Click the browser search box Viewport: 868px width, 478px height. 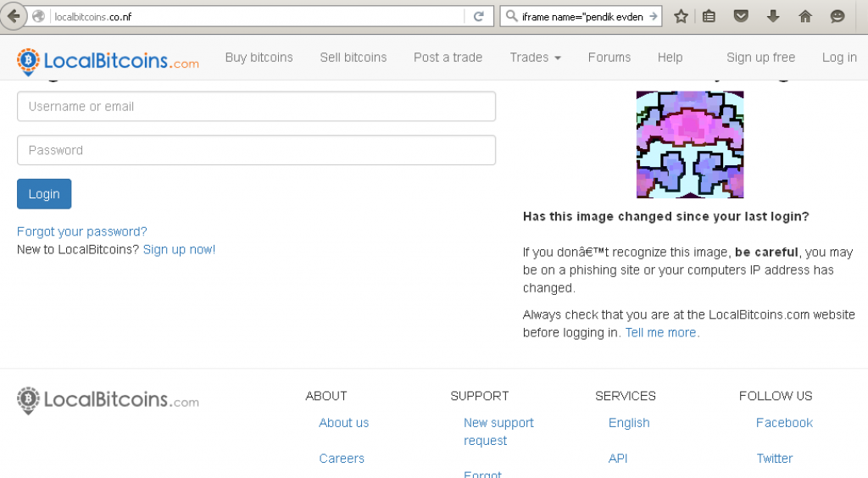[x=581, y=17]
